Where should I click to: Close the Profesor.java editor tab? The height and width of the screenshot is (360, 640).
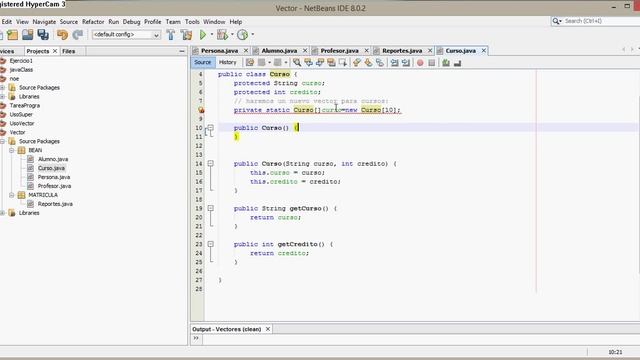point(367,51)
